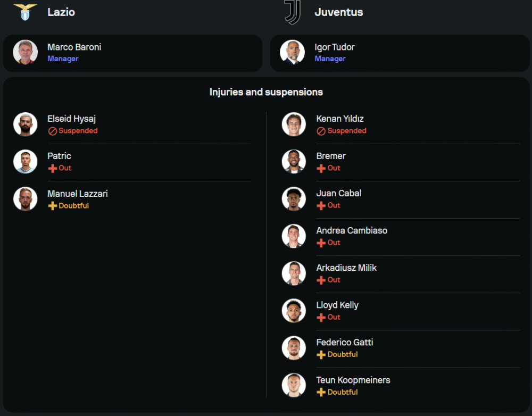
Task: Open Marco Baroni manager profile link
Action: [74, 47]
